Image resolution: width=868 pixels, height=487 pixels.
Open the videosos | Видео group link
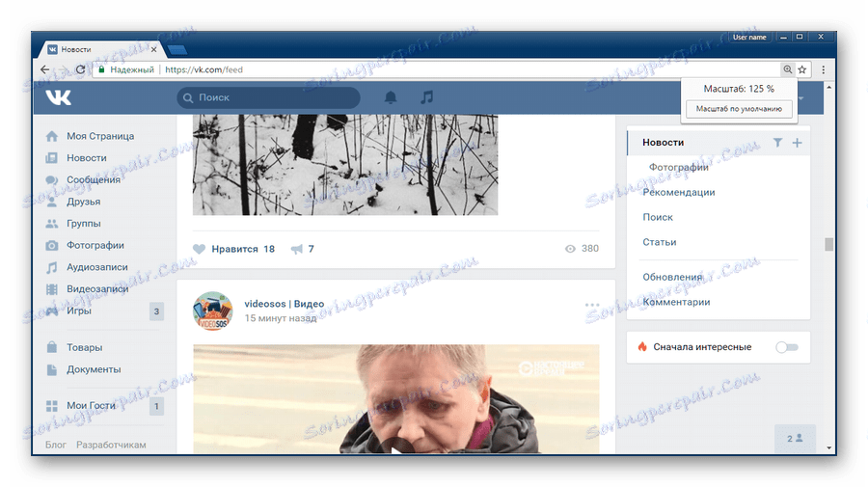[x=284, y=304]
